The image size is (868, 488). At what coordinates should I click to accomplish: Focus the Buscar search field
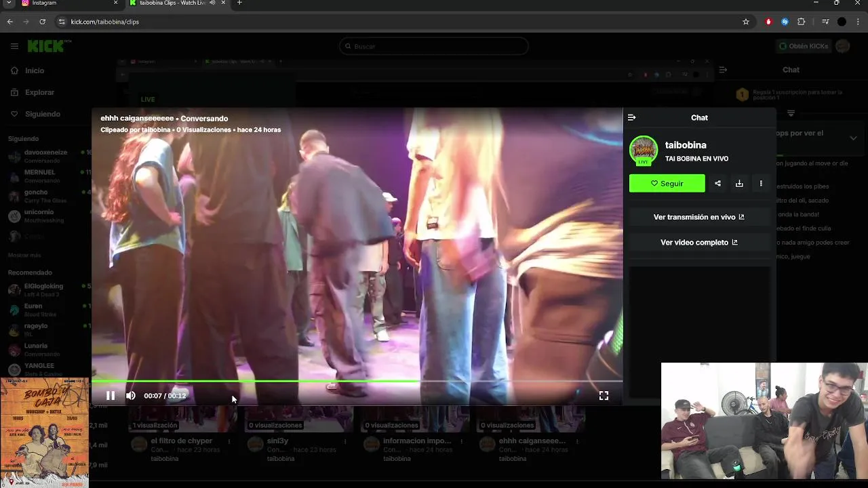pos(434,46)
